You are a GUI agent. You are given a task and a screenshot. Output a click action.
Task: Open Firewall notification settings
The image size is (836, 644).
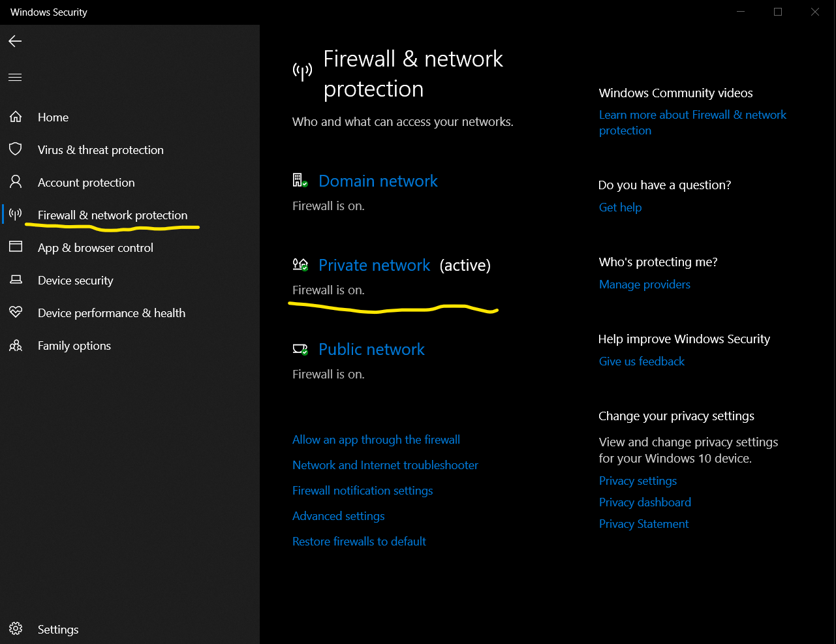(362, 491)
